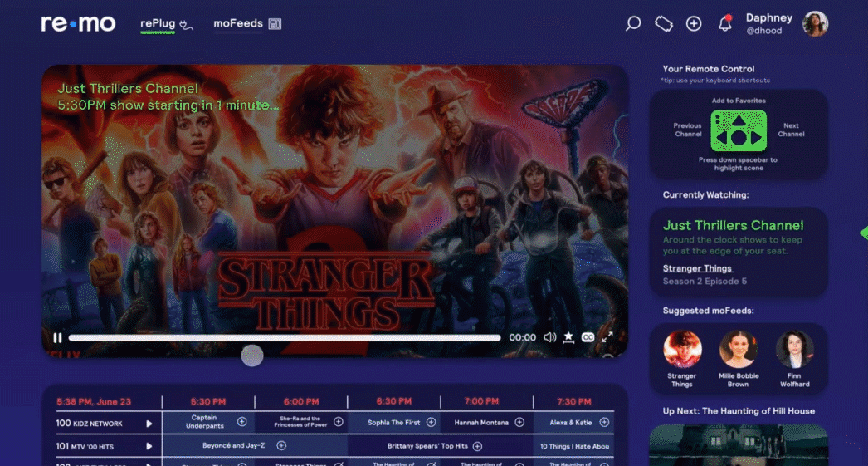Viewport: 868px width, 466px height.
Task: Click the video progress bar
Action: [285, 337]
